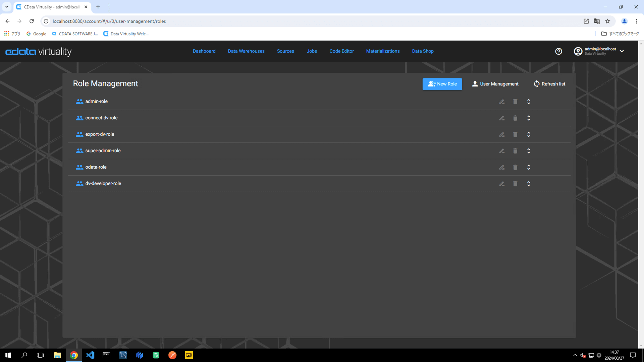Open Visual Studio Code from taskbar

point(90,355)
